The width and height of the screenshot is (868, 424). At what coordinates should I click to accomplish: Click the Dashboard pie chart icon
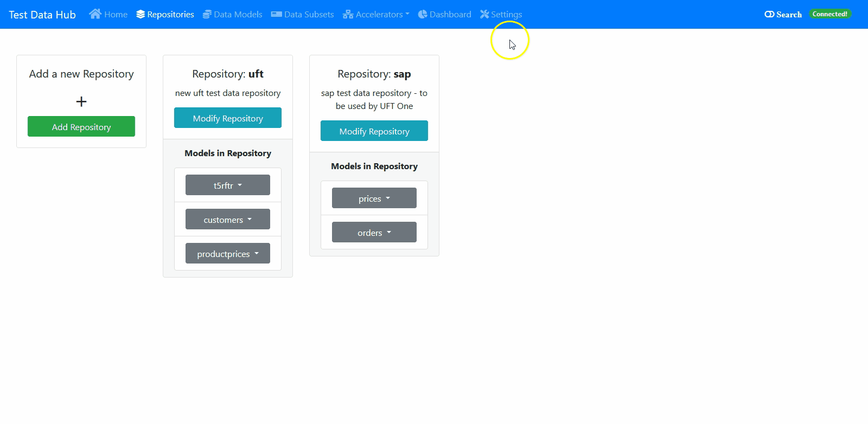click(x=423, y=15)
